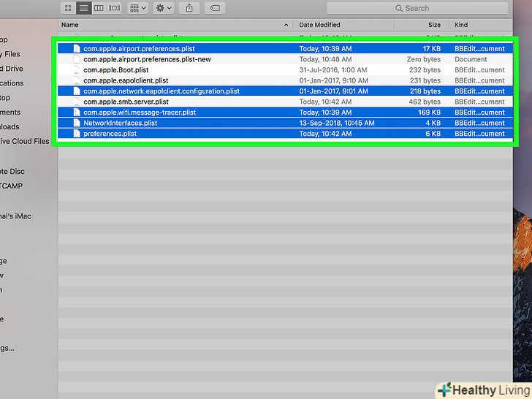Toggle sort direction arrow in Name column
The height and width of the screenshot is (399, 532).
tap(286, 26)
